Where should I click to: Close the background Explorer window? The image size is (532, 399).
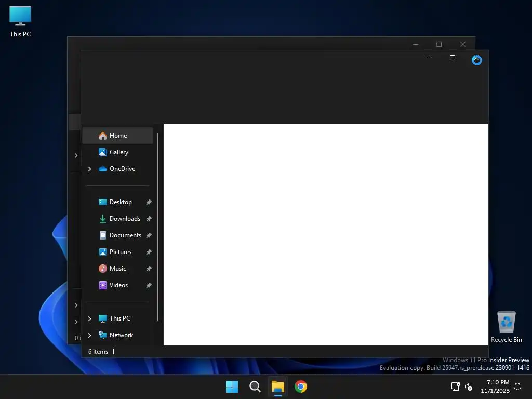click(x=463, y=44)
